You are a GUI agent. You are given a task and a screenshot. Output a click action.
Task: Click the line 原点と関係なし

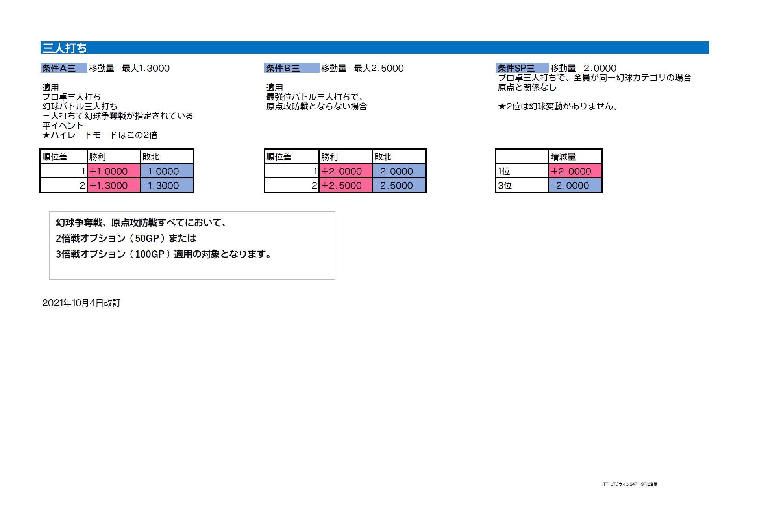527,87
